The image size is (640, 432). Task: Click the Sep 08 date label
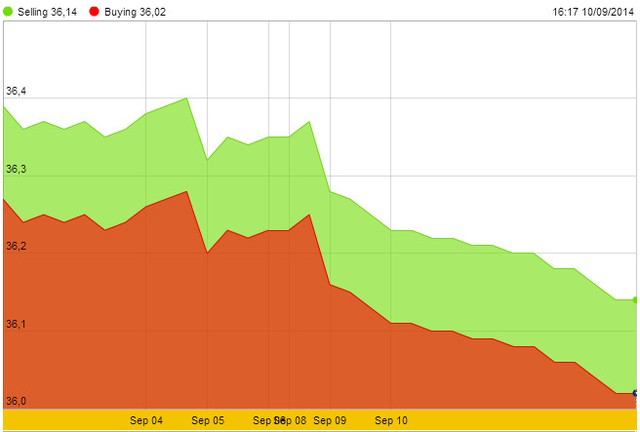pyautogui.click(x=294, y=421)
